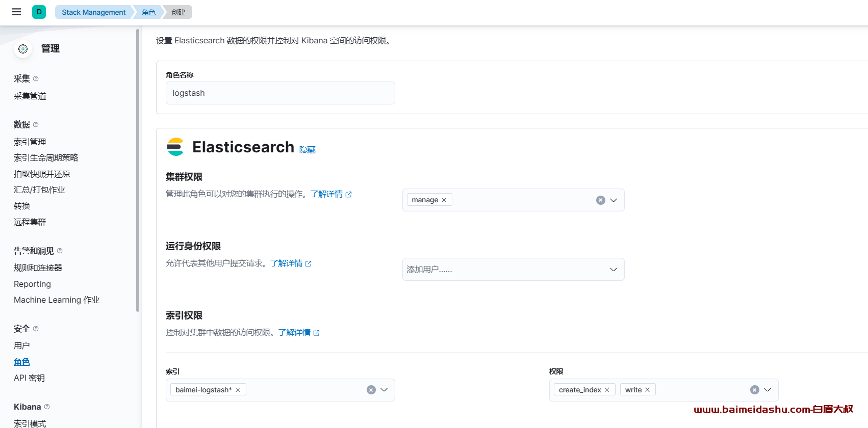Open Reporting in sidebar
Viewport: 868px width, 428px height.
pos(32,284)
